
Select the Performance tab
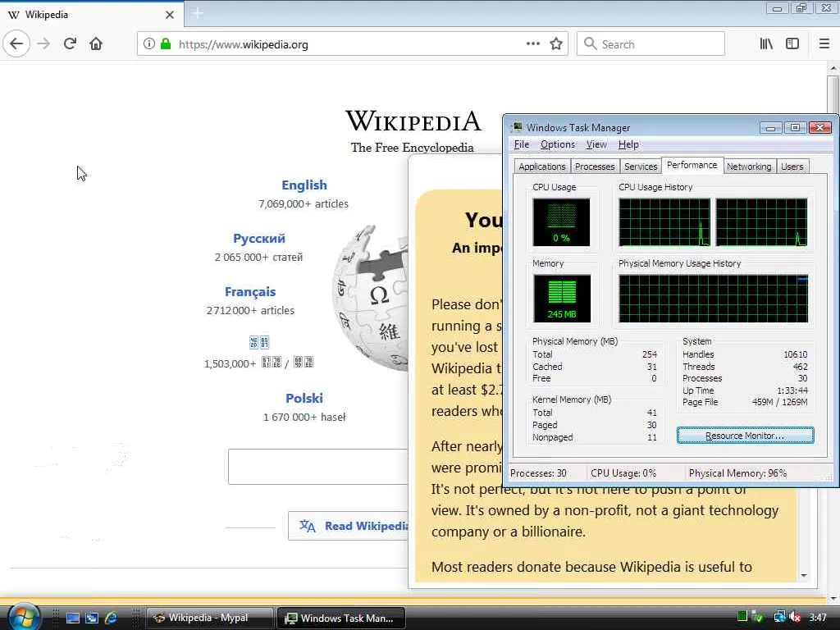tap(692, 166)
